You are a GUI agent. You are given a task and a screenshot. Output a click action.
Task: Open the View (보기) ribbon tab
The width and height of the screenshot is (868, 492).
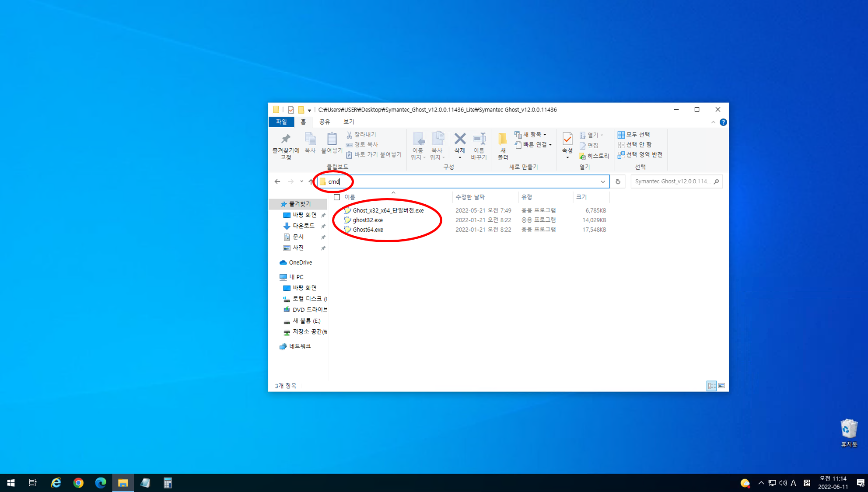click(x=348, y=122)
